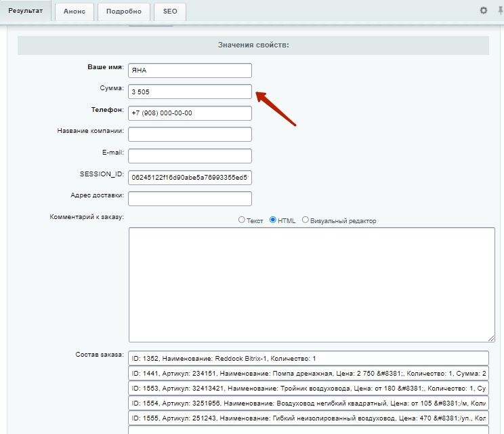The width and height of the screenshot is (504, 434).
Task: Click the Сумма field with 3 505
Action: click(190, 92)
